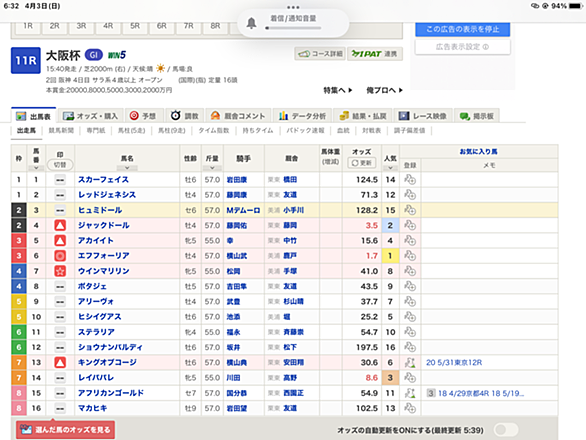Add スカーフェイス to favorite horses

[410, 179]
